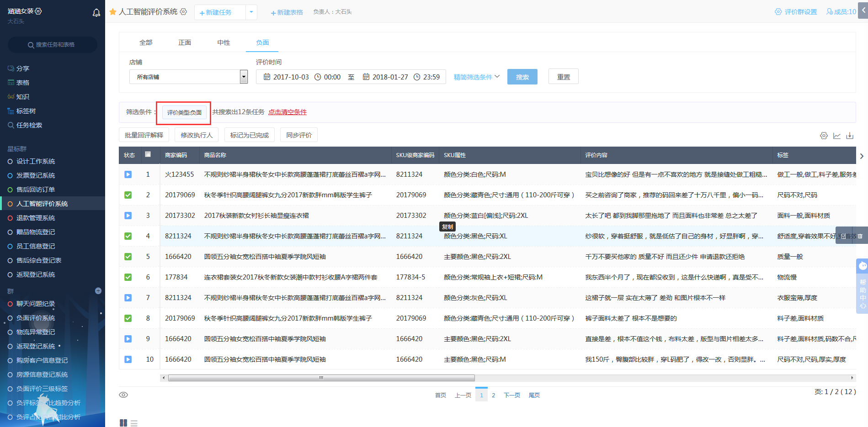Expand 精简筛选条件 filter options
This screenshot has height=427, width=868.
point(477,77)
